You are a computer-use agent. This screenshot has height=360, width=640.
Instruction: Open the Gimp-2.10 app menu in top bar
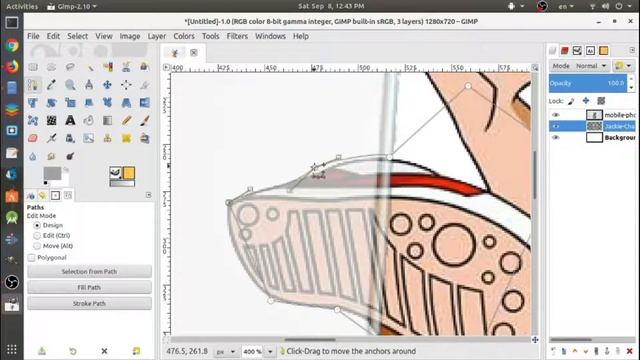tap(72, 6)
